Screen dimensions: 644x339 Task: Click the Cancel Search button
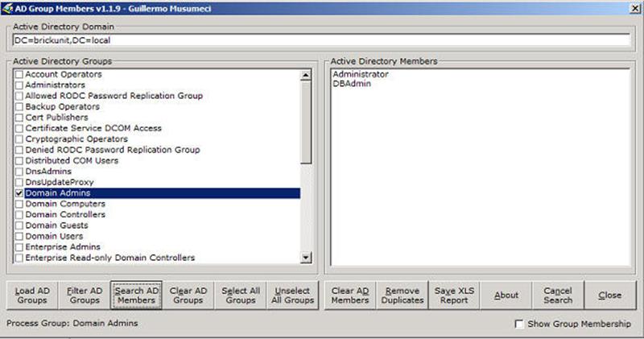pos(558,296)
